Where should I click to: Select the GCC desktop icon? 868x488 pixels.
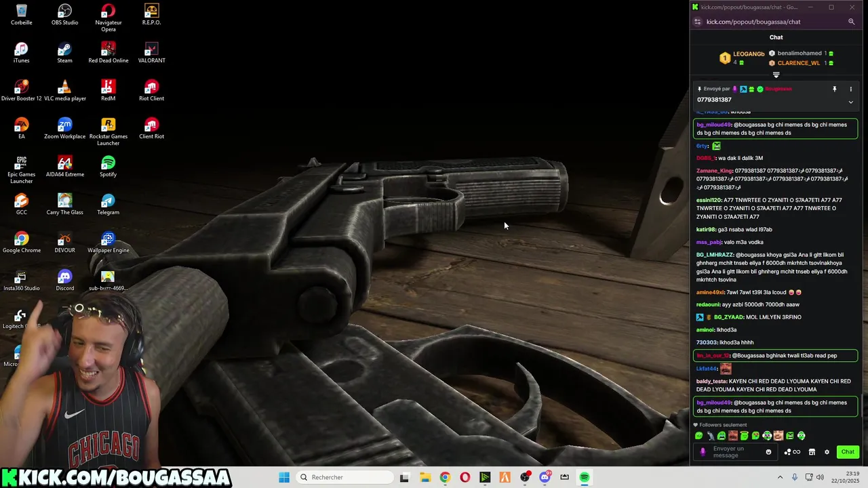pyautogui.click(x=22, y=204)
